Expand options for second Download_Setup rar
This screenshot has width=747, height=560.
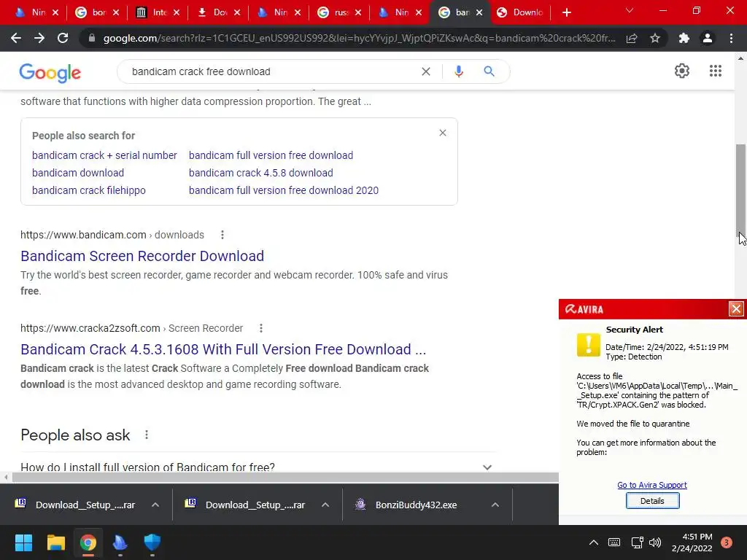click(x=325, y=505)
